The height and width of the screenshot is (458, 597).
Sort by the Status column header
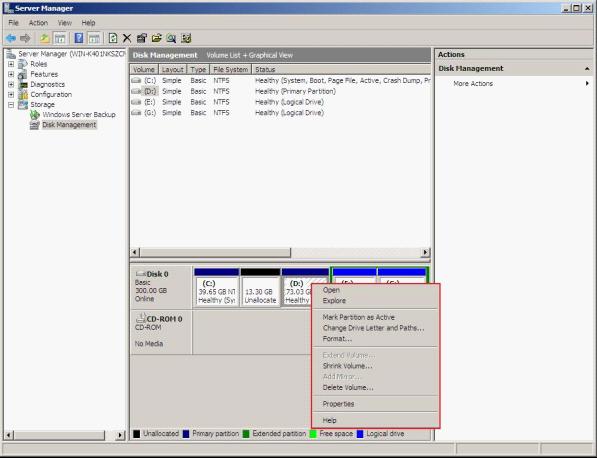[x=341, y=70]
